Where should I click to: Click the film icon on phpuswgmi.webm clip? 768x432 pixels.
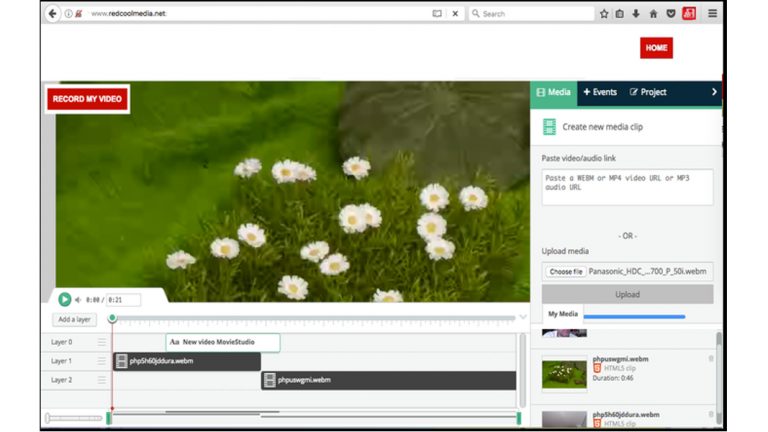click(x=269, y=380)
